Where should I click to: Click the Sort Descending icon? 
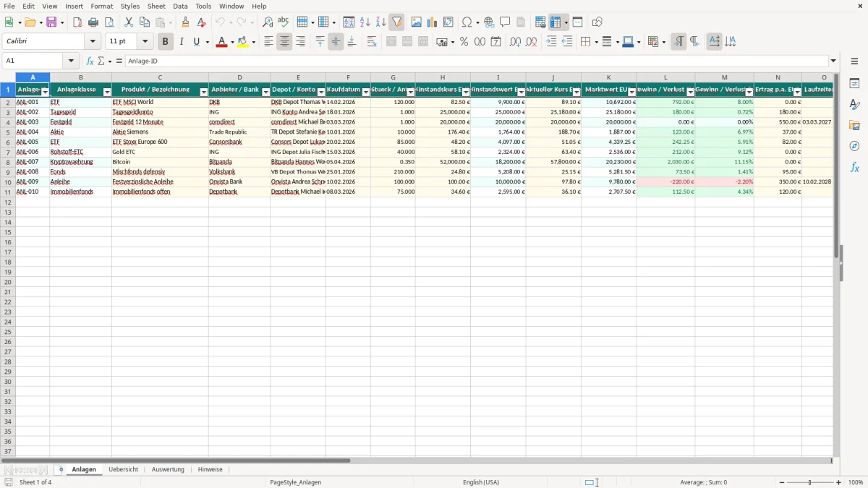click(x=381, y=22)
